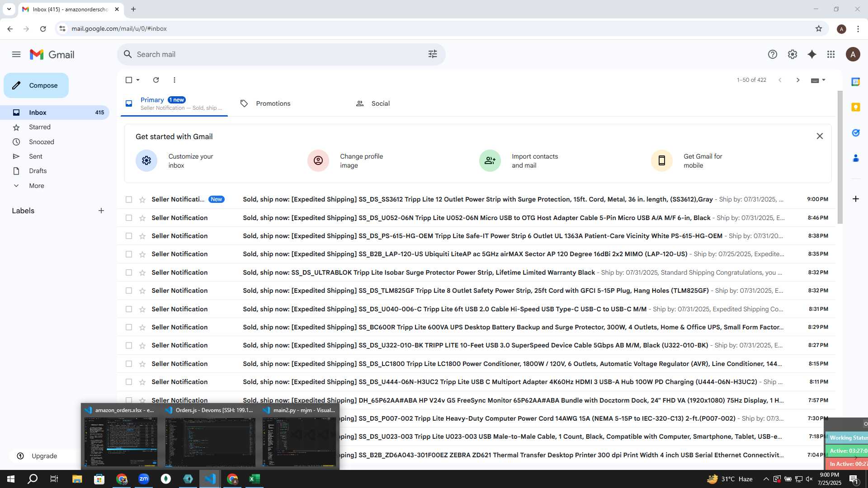Click the Search mail field
This screenshot has height=488, width=868.
click(280, 54)
